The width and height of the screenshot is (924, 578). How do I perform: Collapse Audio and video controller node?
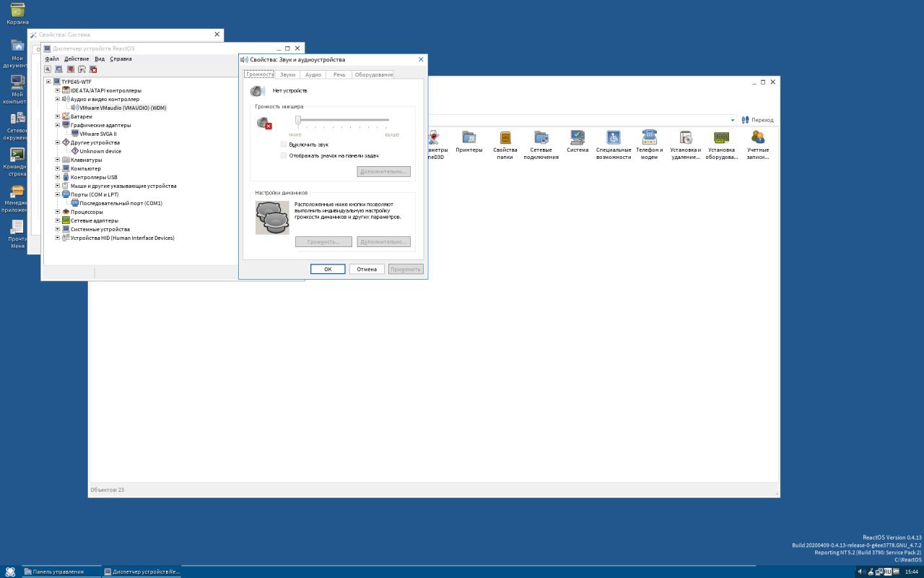click(58, 99)
